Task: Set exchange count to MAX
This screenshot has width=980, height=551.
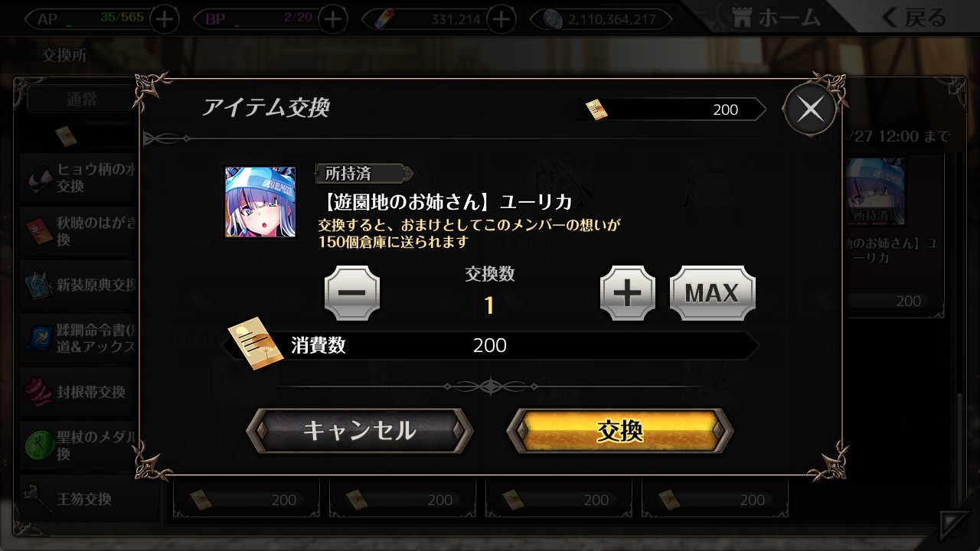Action: (x=712, y=293)
